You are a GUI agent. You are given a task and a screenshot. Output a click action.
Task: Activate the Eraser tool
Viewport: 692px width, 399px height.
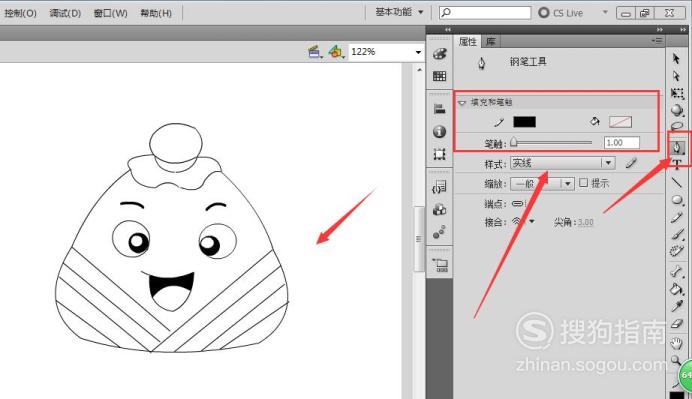tap(677, 324)
